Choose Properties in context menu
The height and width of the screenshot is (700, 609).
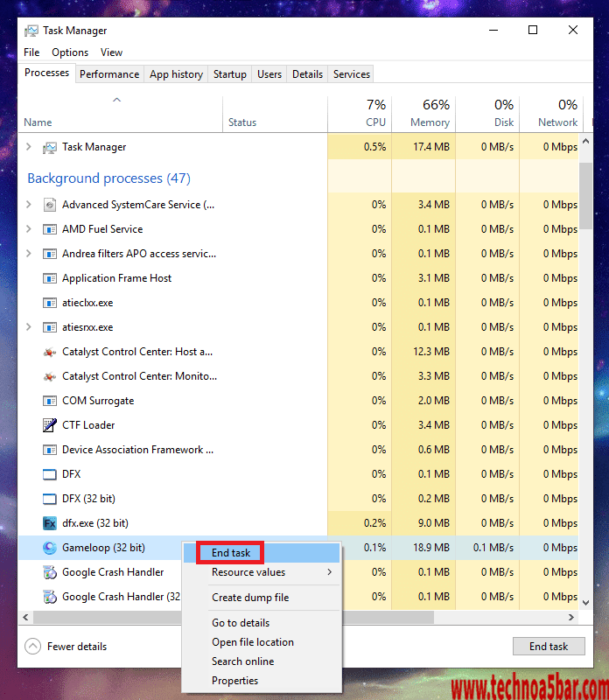[262, 681]
